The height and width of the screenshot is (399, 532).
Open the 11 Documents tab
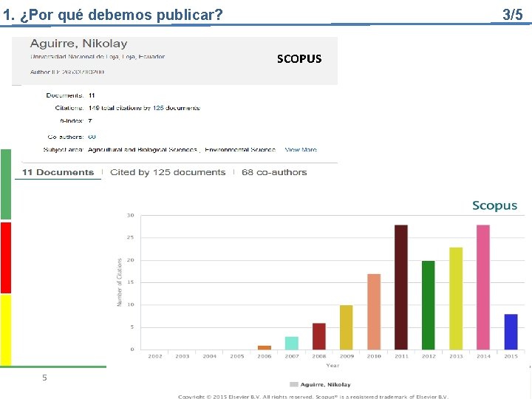58,172
